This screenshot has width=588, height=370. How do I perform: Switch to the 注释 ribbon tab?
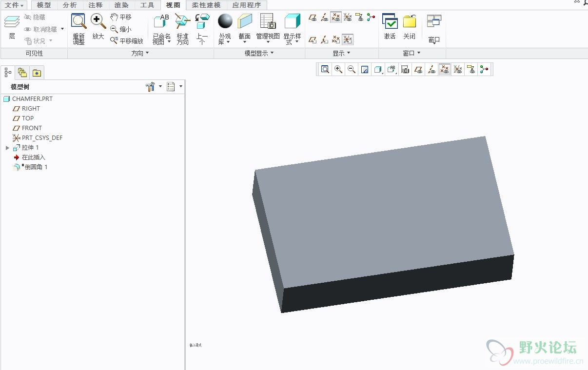pyautogui.click(x=96, y=5)
